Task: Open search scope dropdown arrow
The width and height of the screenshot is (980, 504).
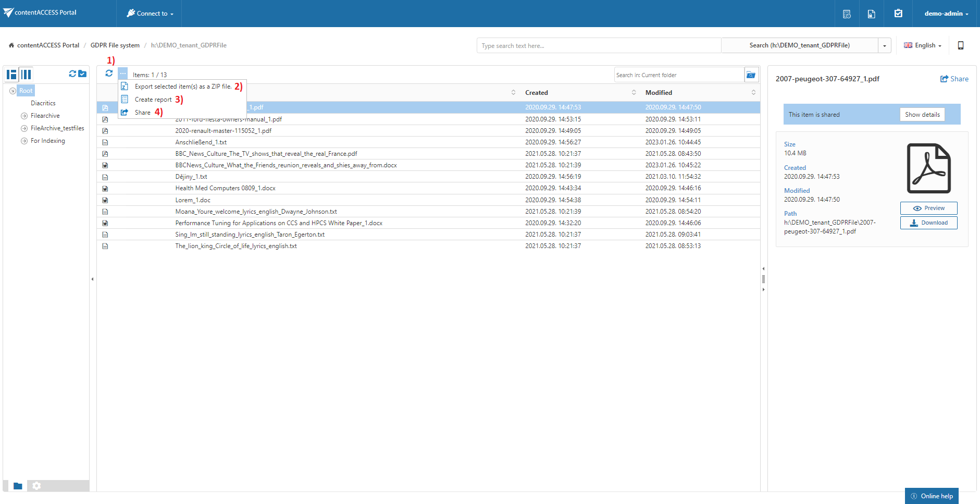Action: pos(884,46)
